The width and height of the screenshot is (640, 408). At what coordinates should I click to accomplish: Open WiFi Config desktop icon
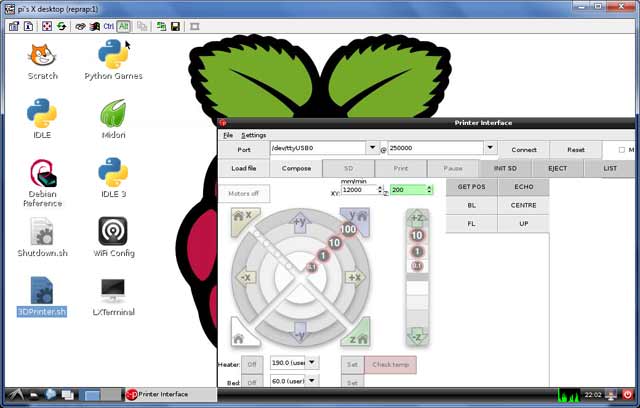113,237
